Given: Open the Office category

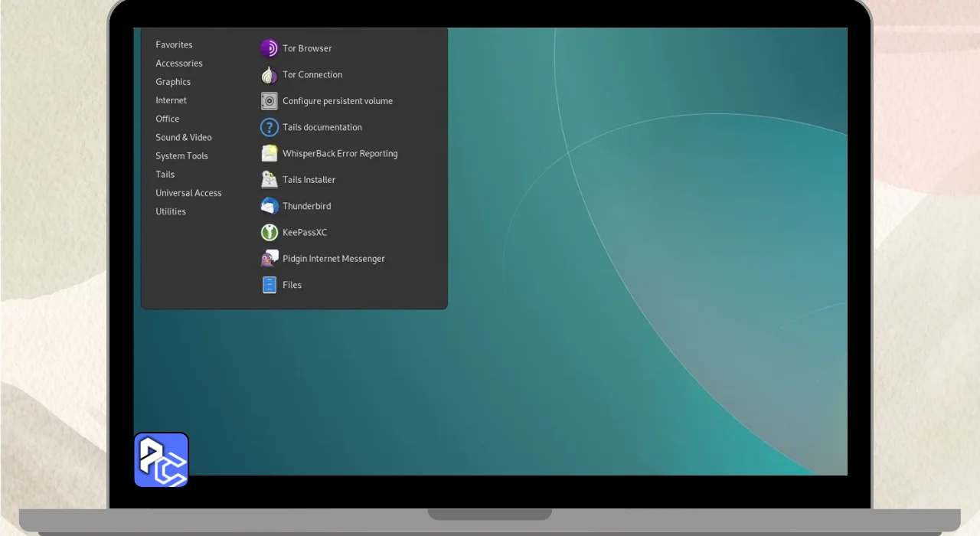Looking at the screenshot, I should click(x=168, y=119).
